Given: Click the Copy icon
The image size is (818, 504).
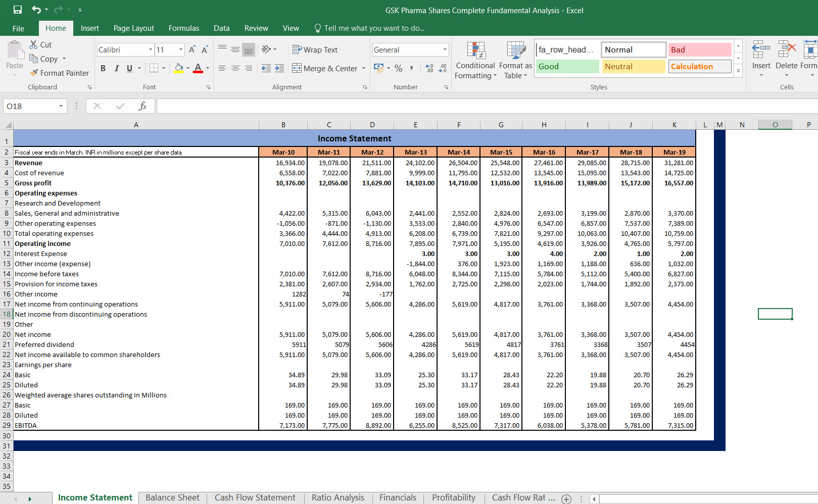Looking at the screenshot, I should (x=34, y=59).
